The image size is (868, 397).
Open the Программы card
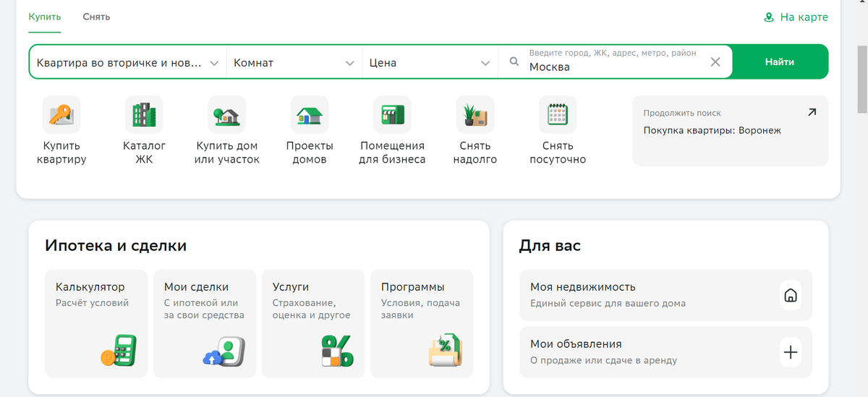(422, 324)
